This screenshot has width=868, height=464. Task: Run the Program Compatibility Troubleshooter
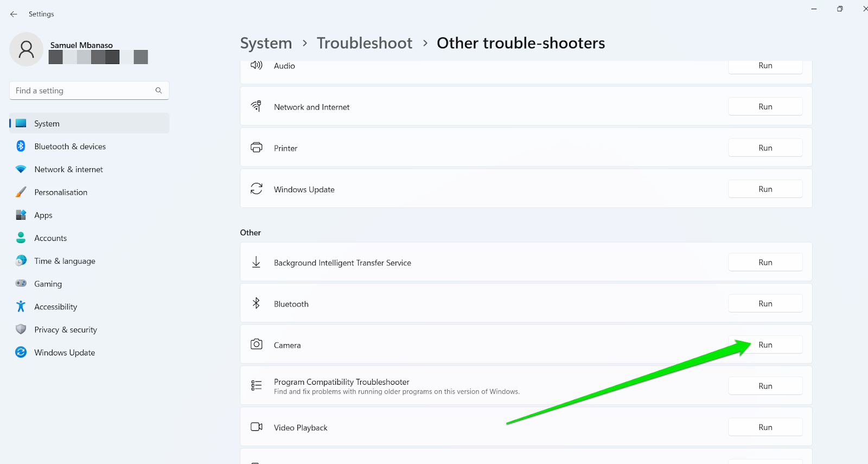tap(765, 386)
